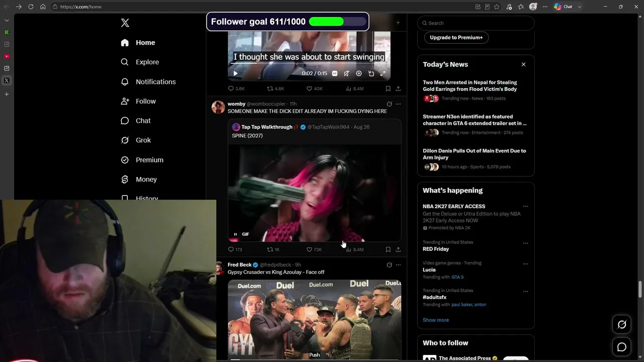Open the RED Friday trending topic

point(436,249)
